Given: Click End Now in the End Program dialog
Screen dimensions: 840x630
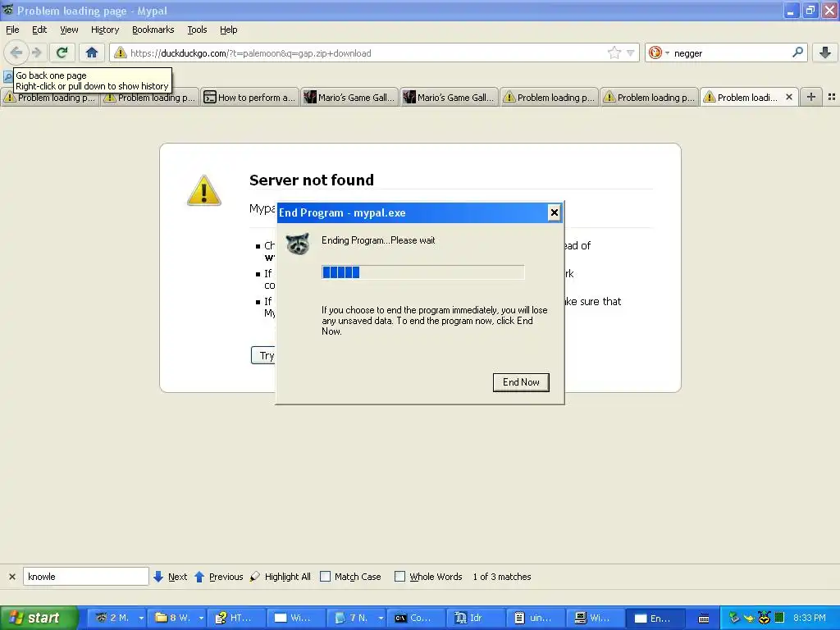Looking at the screenshot, I should (x=521, y=382).
